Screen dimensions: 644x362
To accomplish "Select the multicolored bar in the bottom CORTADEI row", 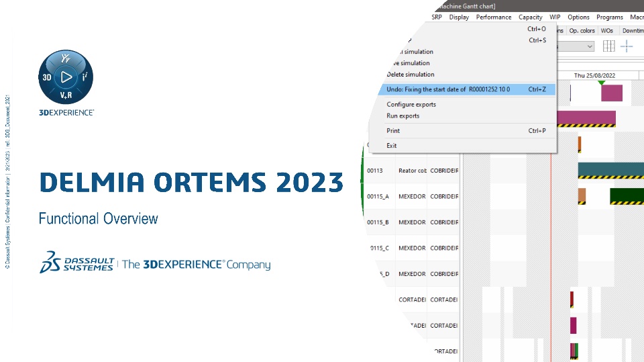I will pos(574,351).
